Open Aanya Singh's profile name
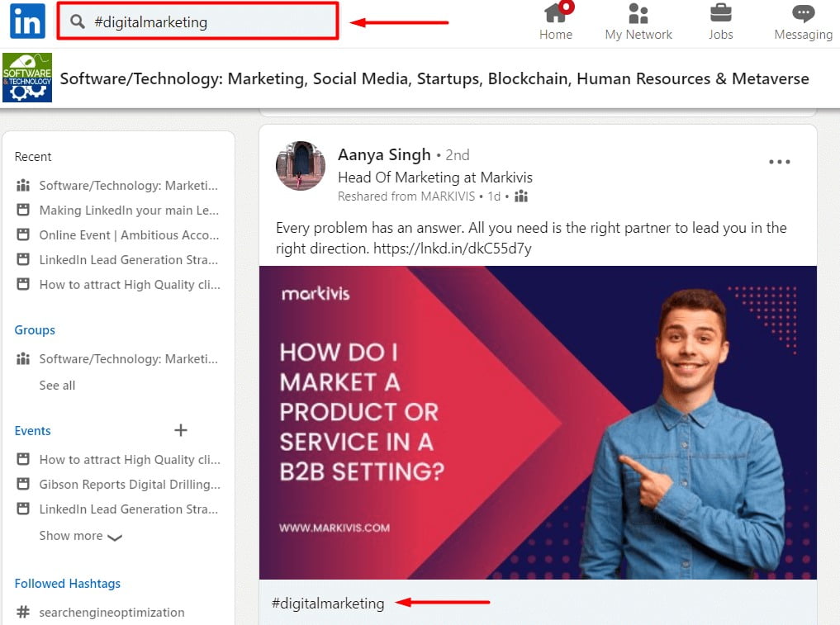840x625 pixels. coord(384,154)
